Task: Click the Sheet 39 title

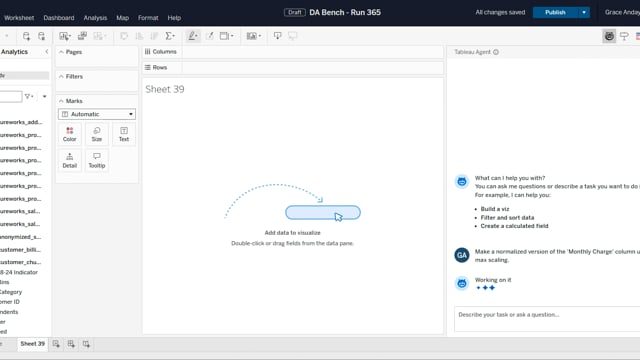Action: click(165, 89)
